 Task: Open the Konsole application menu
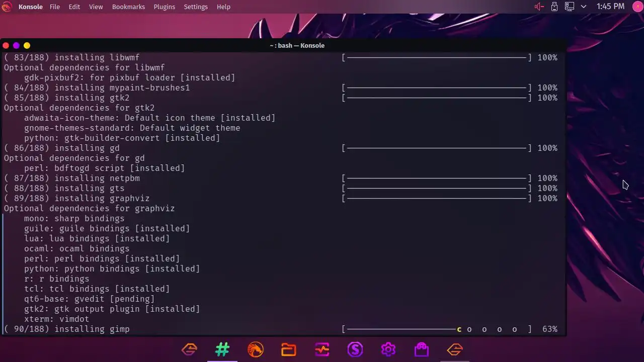[x=31, y=7]
